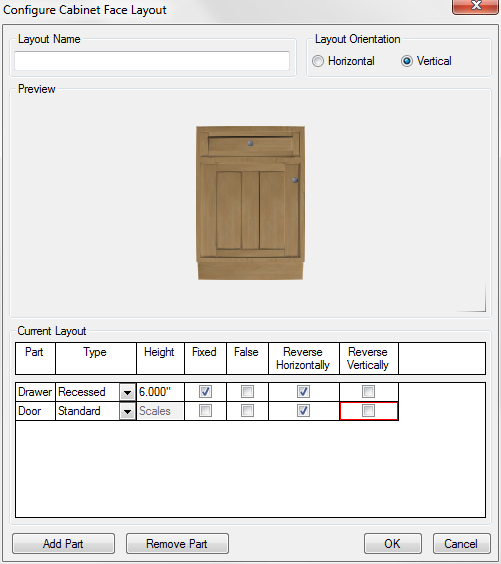
Task: Click the Door height Scales field
Action: 160,411
